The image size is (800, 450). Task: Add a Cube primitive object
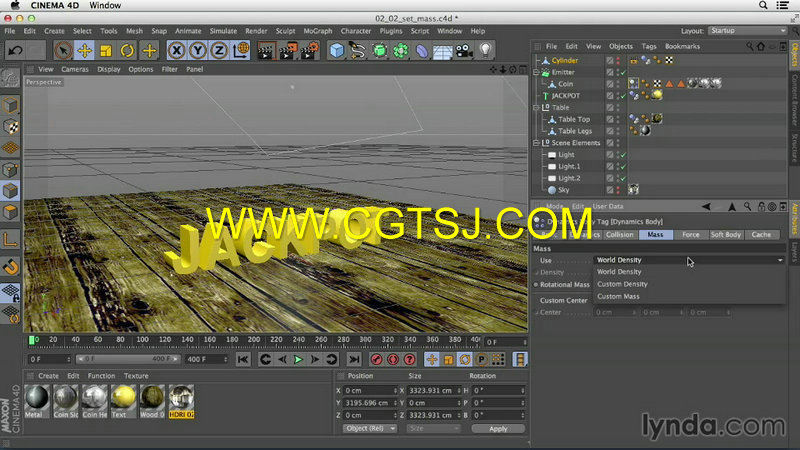(x=337, y=51)
